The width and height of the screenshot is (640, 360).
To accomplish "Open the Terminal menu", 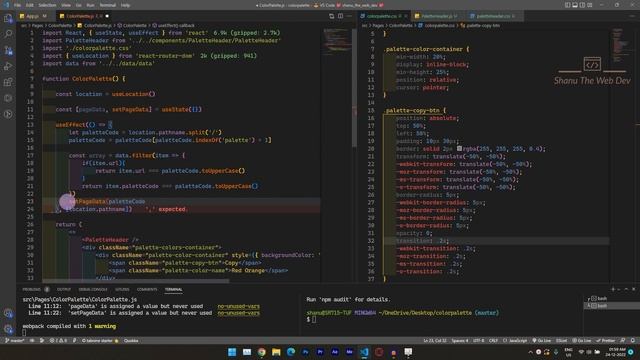I will tap(108, 5).
